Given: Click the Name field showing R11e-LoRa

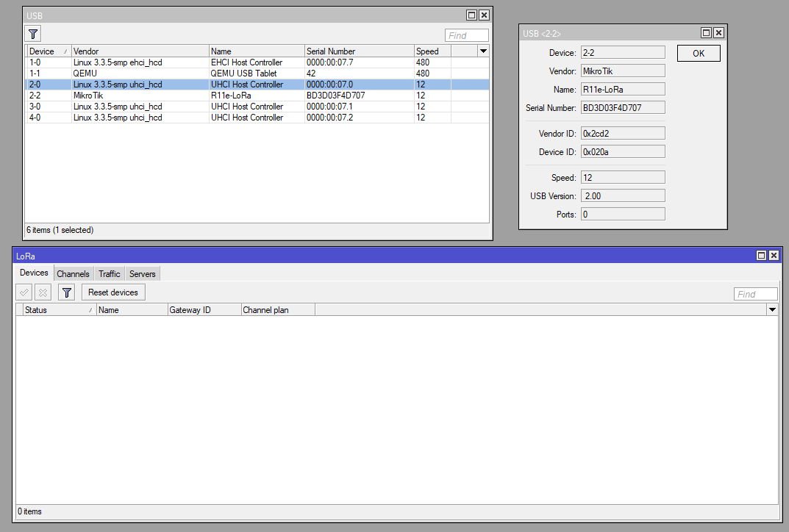Looking at the screenshot, I should [623, 90].
